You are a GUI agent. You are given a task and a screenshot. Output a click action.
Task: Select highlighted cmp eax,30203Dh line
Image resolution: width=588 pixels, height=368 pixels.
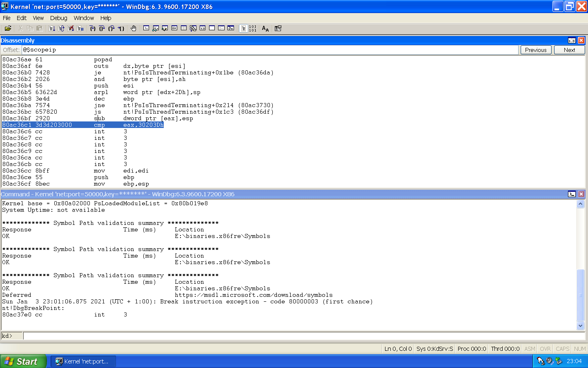83,125
